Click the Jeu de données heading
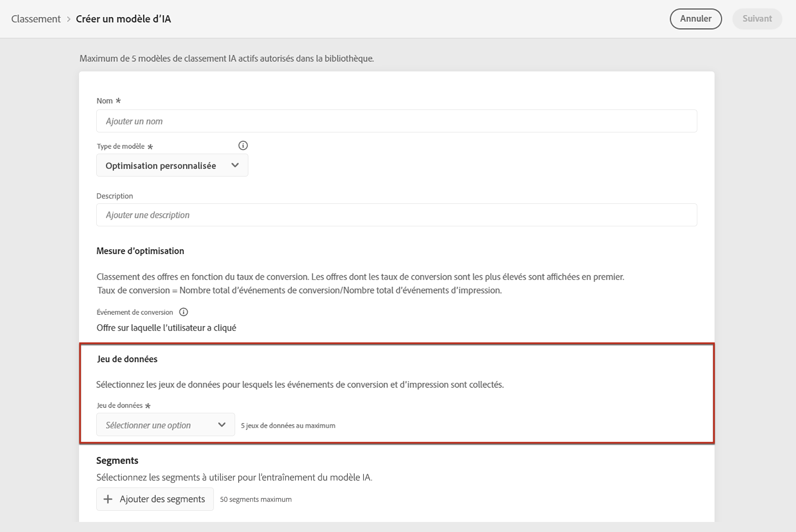This screenshot has width=796, height=532. pos(127,359)
